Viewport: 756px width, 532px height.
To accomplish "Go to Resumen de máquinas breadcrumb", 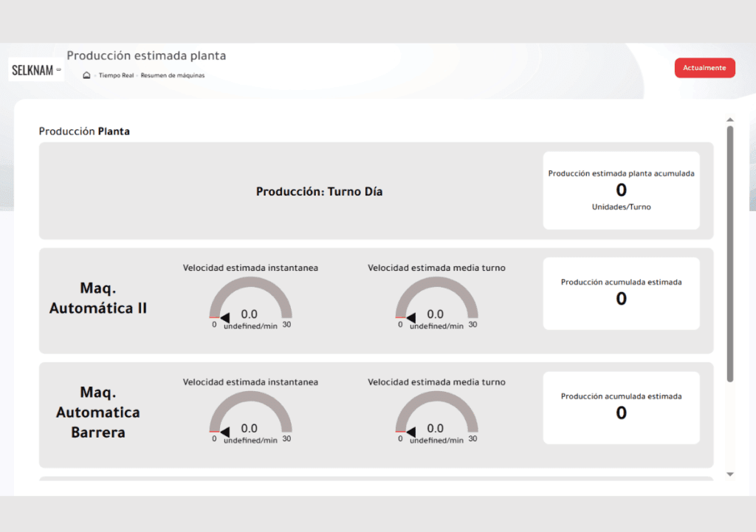I will coord(173,75).
